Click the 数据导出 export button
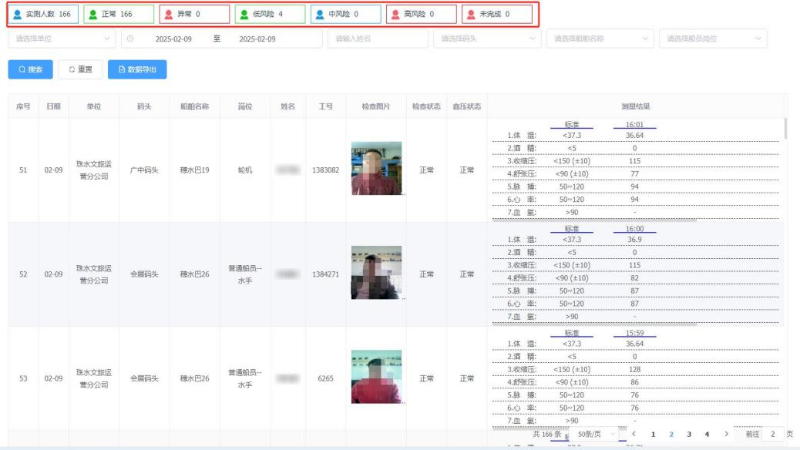Viewport: 800px width, 450px height. pyautogui.click(x=137, y=70)
